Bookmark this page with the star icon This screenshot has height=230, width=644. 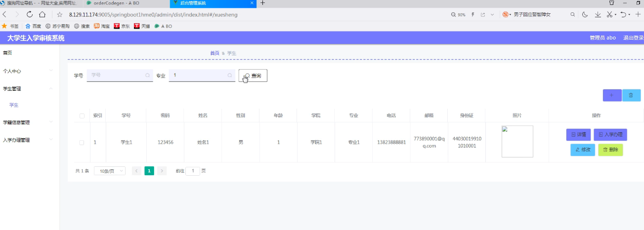(x=60, y=15)
